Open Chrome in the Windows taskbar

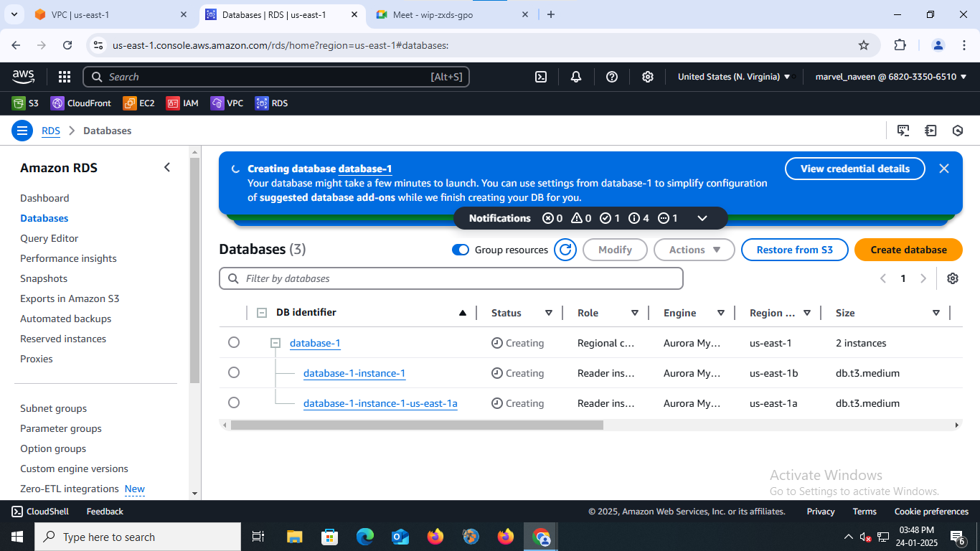click(x=542, y=537)
